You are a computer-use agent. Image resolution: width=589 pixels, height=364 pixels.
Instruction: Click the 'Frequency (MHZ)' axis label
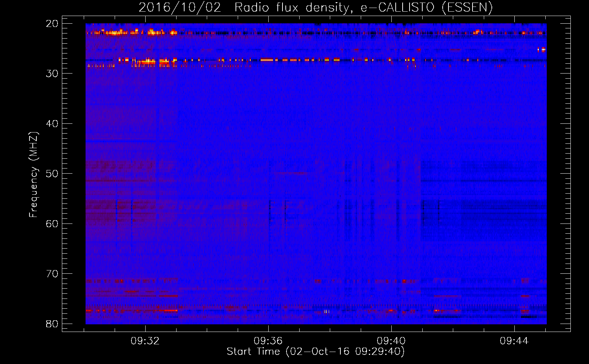point(33,175)
